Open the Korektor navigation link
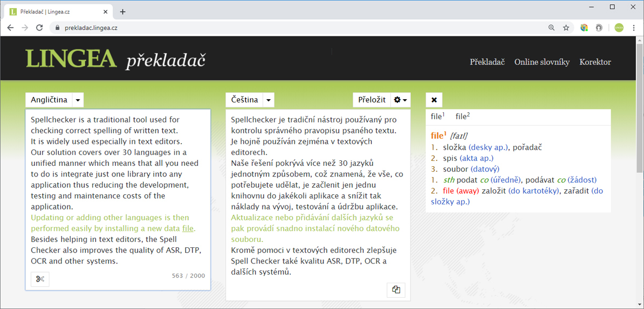The width and height of the screenshot is (644, 309). point(595,62)
